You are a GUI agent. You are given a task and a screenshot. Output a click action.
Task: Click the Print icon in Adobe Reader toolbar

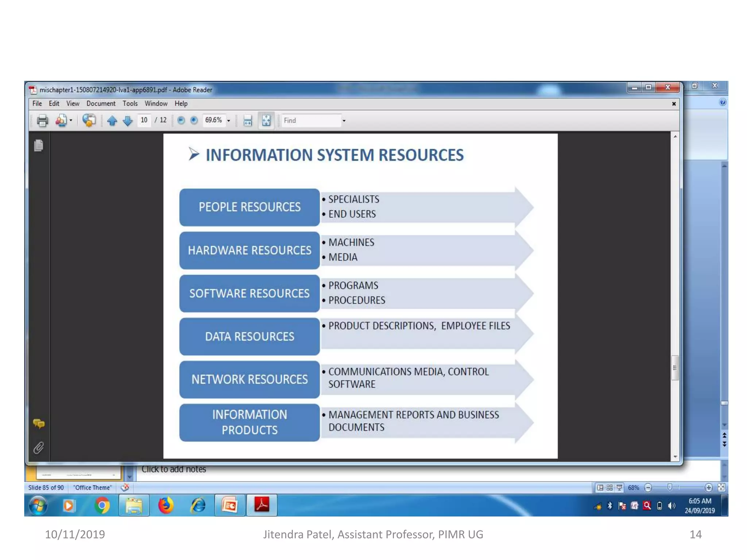tap(42, 120)
